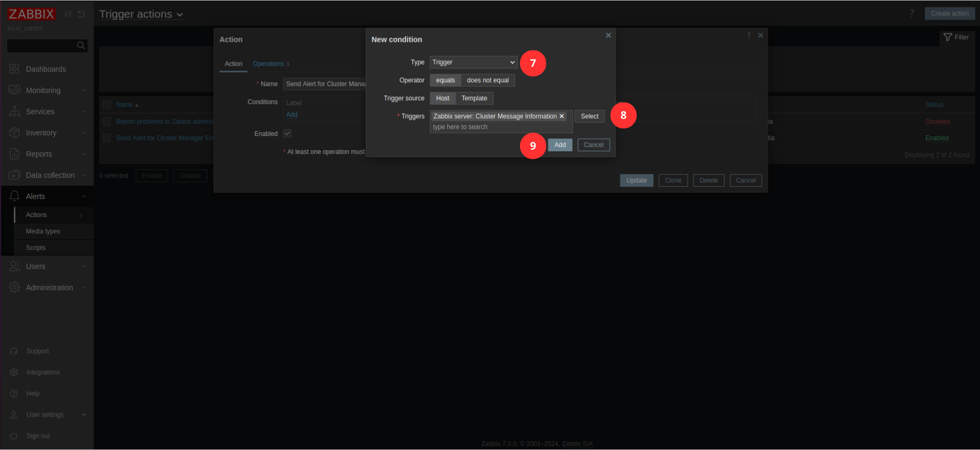Click the User settings icon in sidebar
980x450 pixels.
pos(14,415)
